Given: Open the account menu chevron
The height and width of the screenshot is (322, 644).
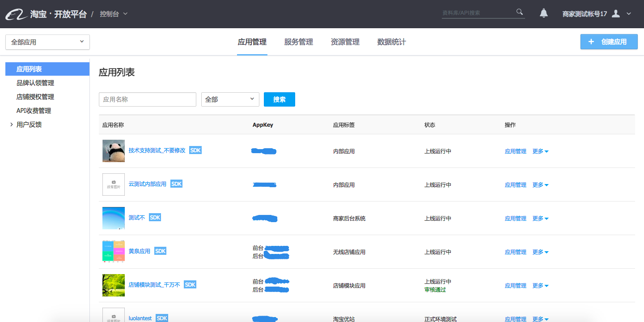Looking at the screenshot, I should click(x=629, y=14).
